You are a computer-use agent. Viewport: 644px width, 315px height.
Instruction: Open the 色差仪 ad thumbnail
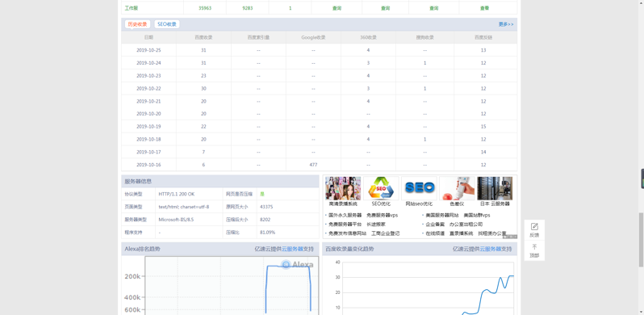[457, 188]
